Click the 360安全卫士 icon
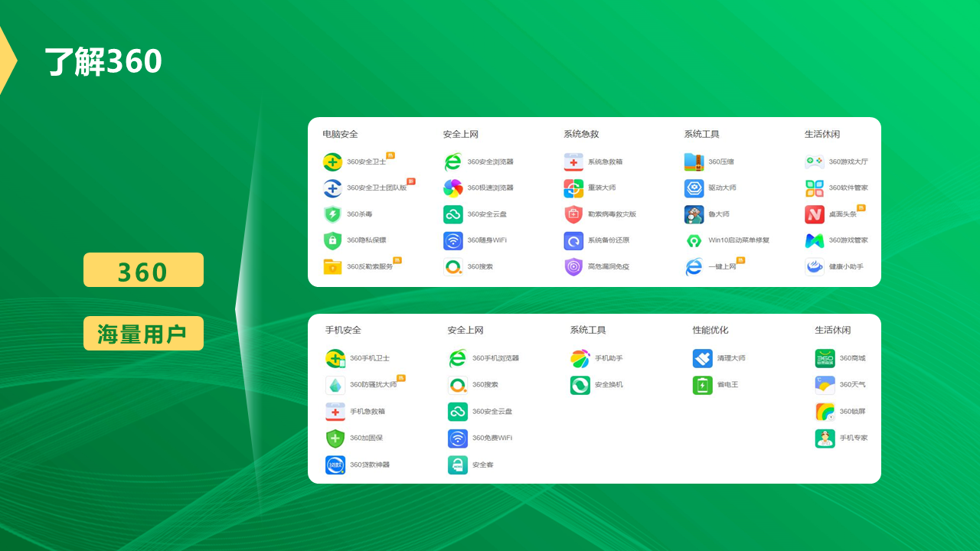The height and width of the screenshot is (551, 980). click(332, 162)
